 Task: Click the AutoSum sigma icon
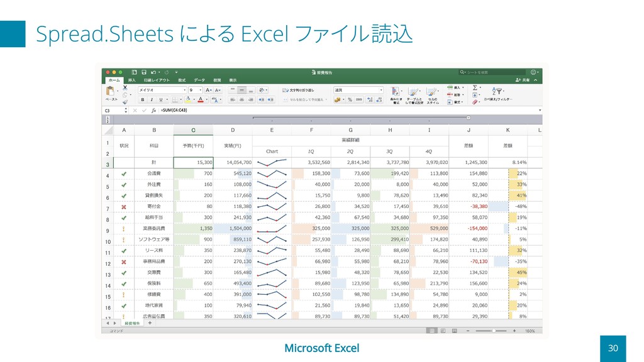click(475, 87)
